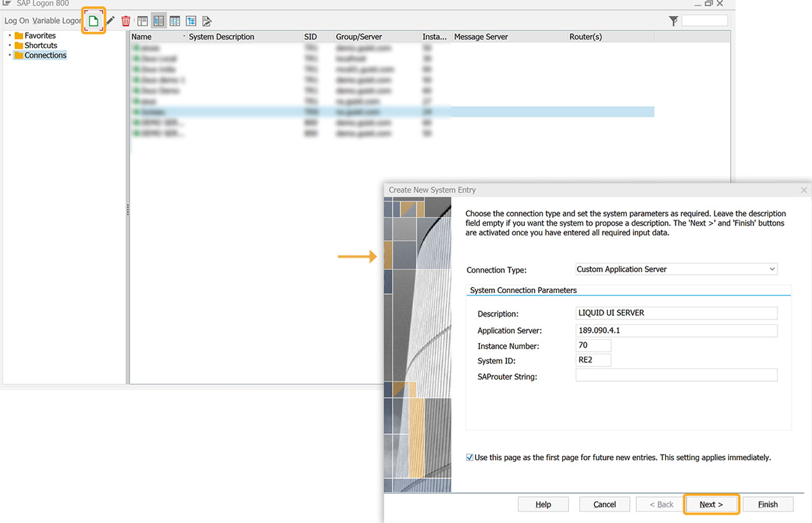Open the Connection Type dropdown
Screen dimensions: 812x523
(676, 269)
